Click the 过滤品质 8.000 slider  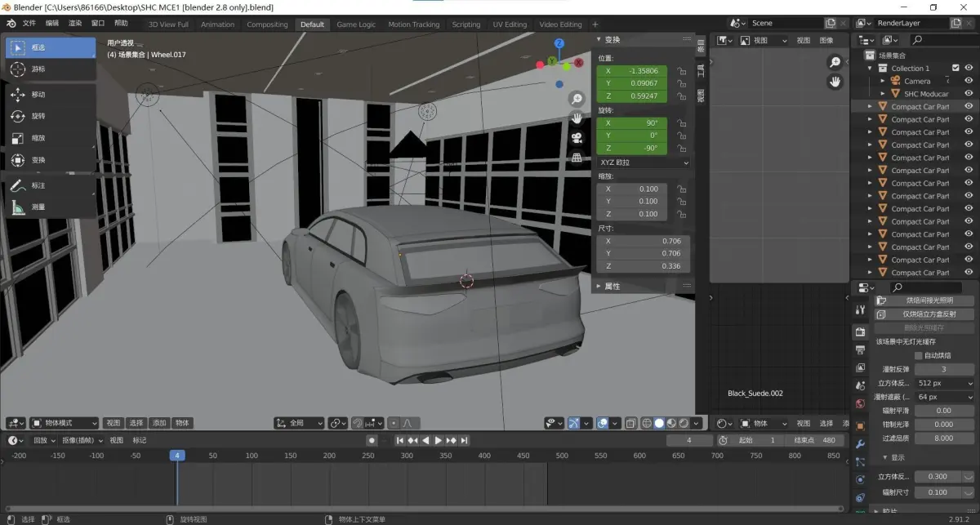click(944, 438)
